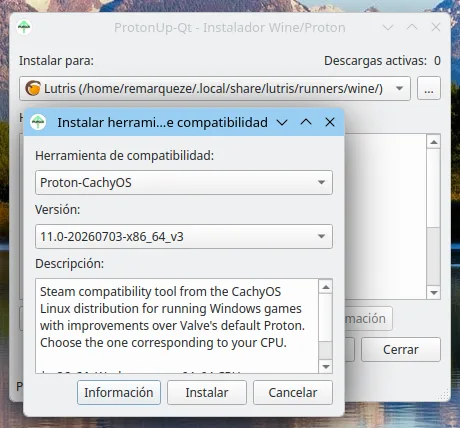Screen dimensions: 460x428
Task: Click the Cancelar button
Action: [x=293, y=392]
